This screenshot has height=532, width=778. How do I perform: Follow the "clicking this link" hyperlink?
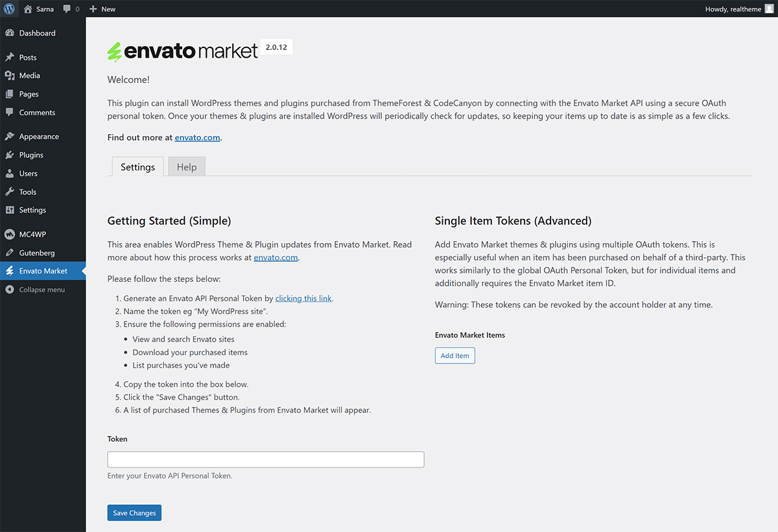303,299
